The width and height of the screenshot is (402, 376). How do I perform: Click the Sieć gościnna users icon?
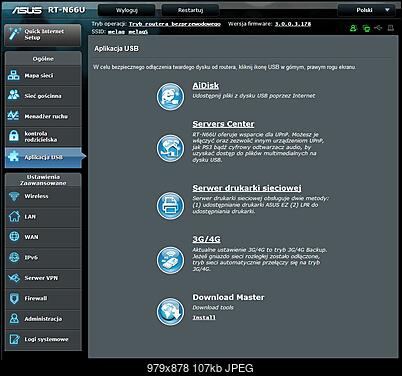tap(14, 95)
